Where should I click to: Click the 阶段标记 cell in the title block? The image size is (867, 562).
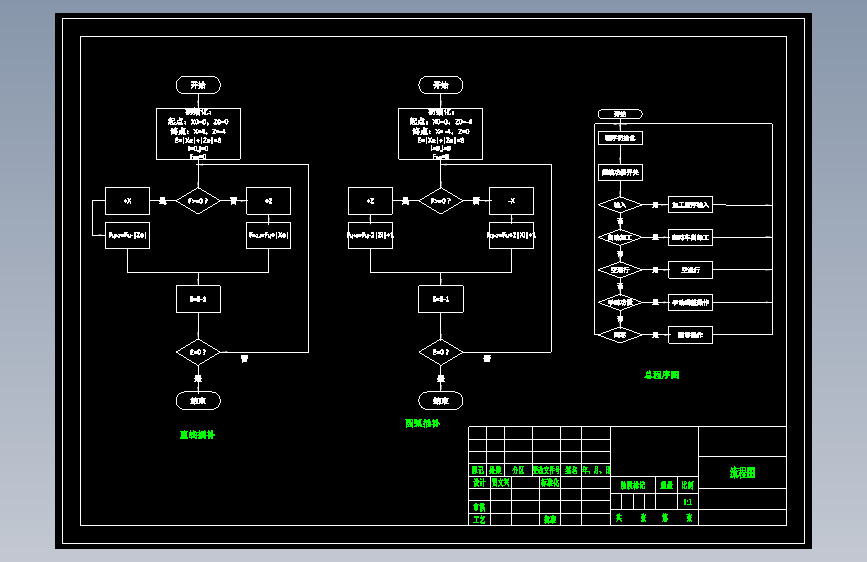633,485
